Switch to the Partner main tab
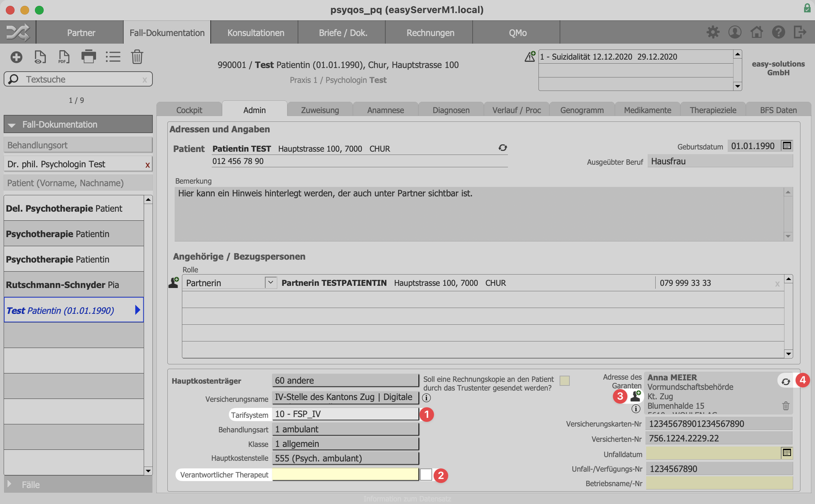 [x=81, y=33]
